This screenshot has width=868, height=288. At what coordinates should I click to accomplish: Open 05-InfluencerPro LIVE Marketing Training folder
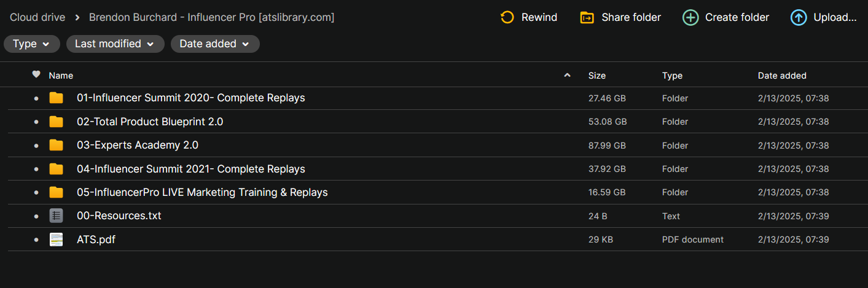pyautogui.click(x=202, y=192)
